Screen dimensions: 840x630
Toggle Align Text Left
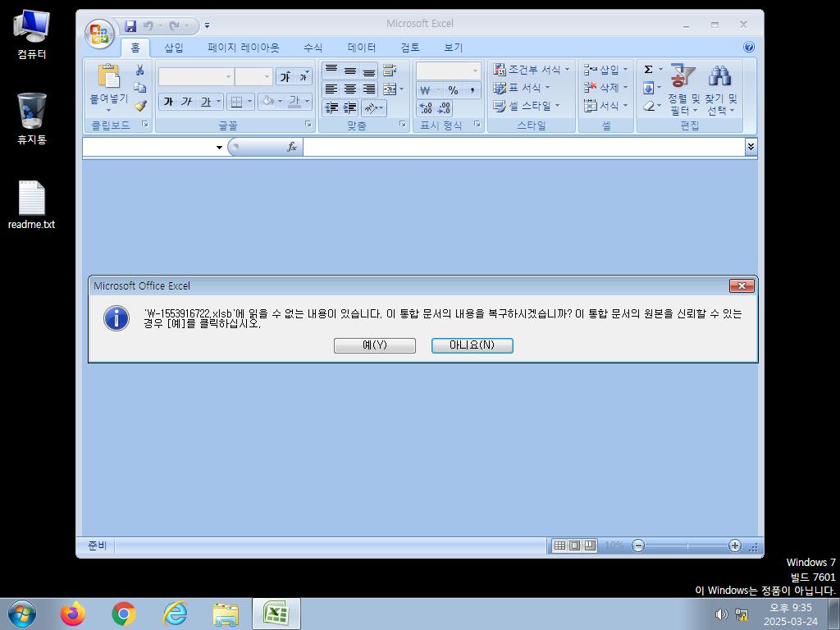coord(331,89)
